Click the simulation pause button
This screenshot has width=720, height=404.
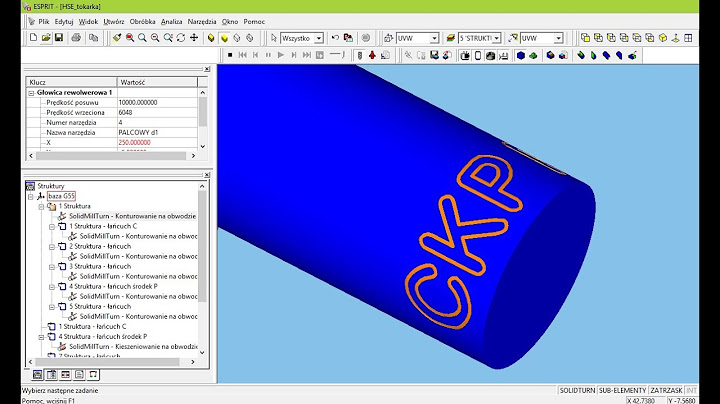pyautogui.click(x=268, y=55)
